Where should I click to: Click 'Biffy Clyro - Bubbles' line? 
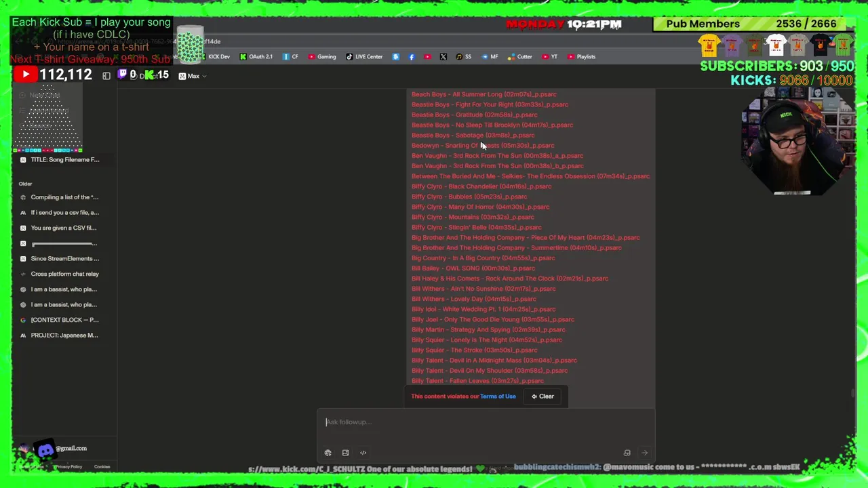pos(469,197)
